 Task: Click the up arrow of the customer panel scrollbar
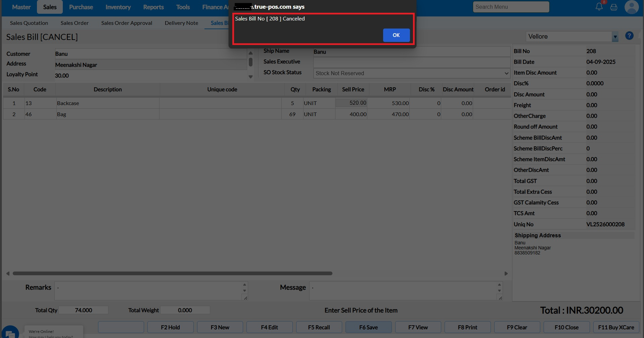(x=250, y=53)
